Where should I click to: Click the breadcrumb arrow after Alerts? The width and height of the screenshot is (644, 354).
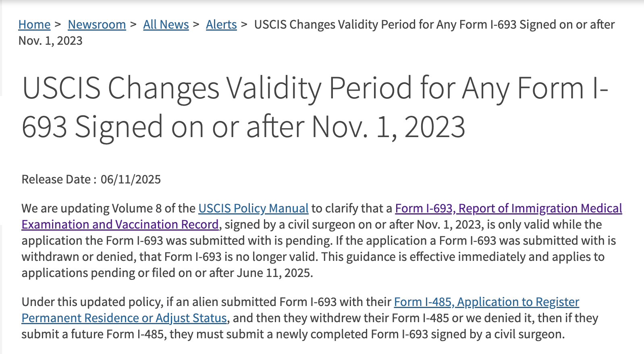click(x=244, y=24)
